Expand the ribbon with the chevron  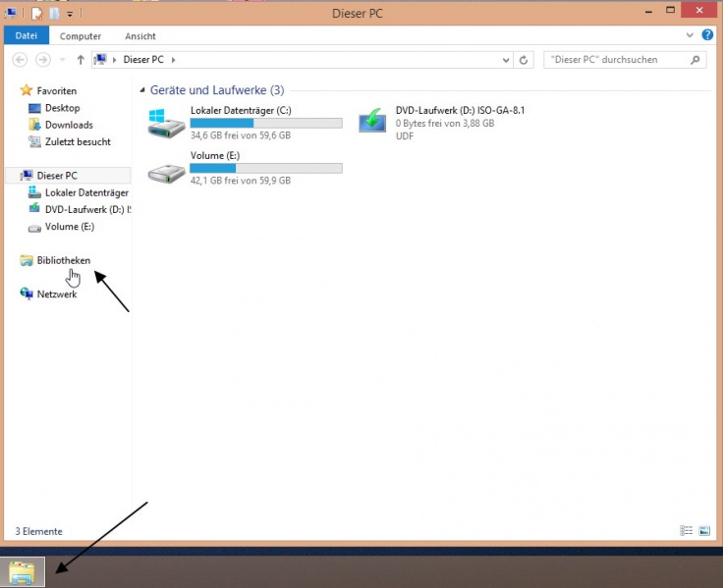coord(688,35)
